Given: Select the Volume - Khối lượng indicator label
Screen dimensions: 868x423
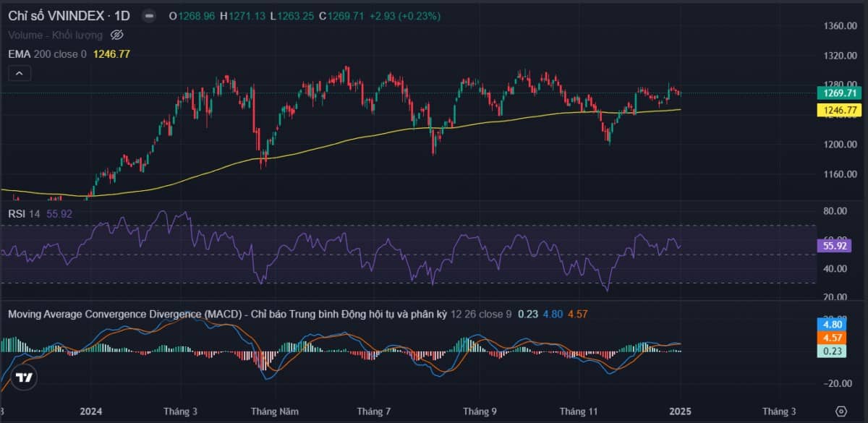Looking at the screenshot, I should coord(56,34).
